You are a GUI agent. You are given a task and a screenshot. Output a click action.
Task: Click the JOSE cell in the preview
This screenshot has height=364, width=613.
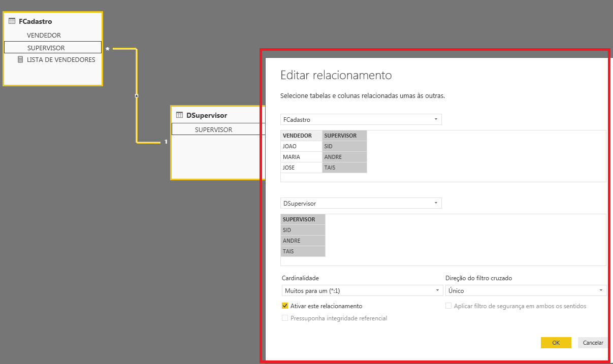(x=302, y=168)
